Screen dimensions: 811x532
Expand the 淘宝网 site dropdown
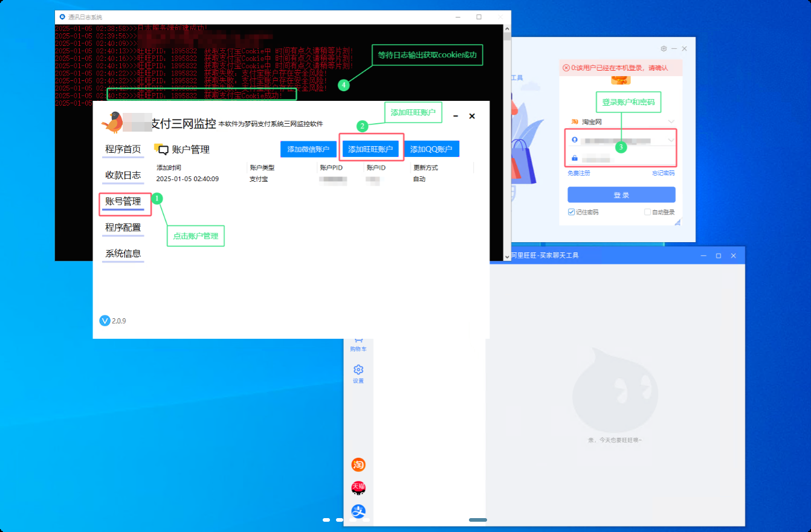click(x=671, y=122)
